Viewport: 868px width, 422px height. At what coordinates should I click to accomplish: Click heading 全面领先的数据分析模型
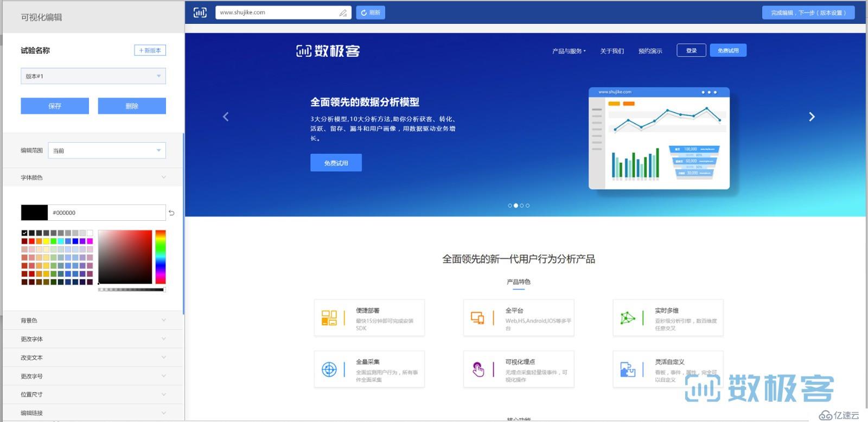[x=365, y=102]
